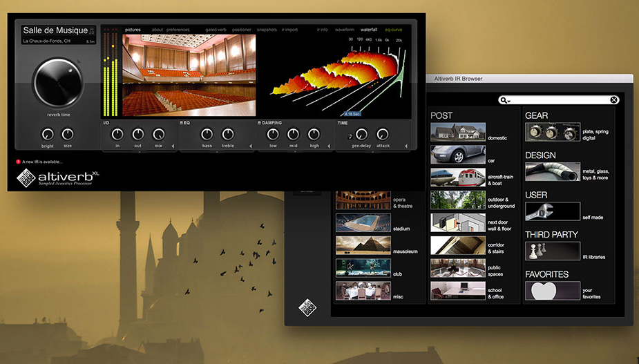The image size is (639, 364).
Task: Open the search magnifier dropdown
Action: (x=506, y=100)
